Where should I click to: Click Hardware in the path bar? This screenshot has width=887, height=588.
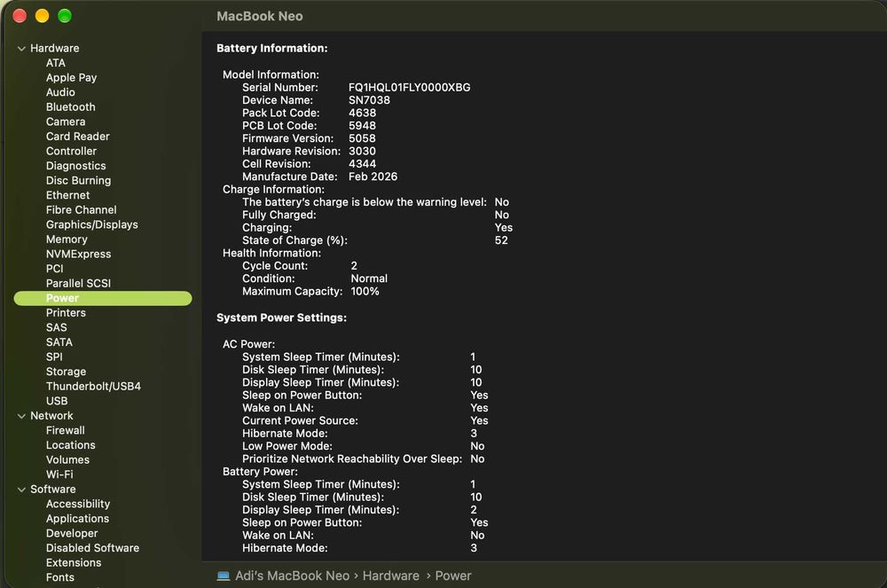point(391,576)
